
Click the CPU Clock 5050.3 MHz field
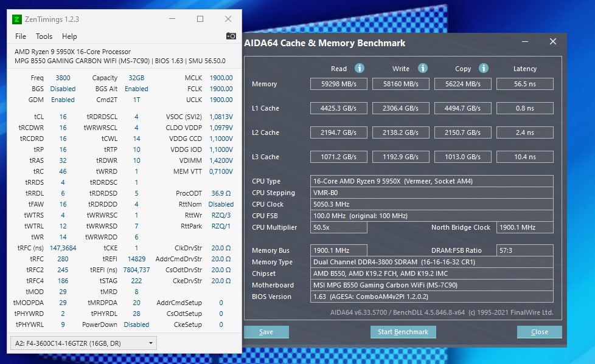(x=432, y=204)
